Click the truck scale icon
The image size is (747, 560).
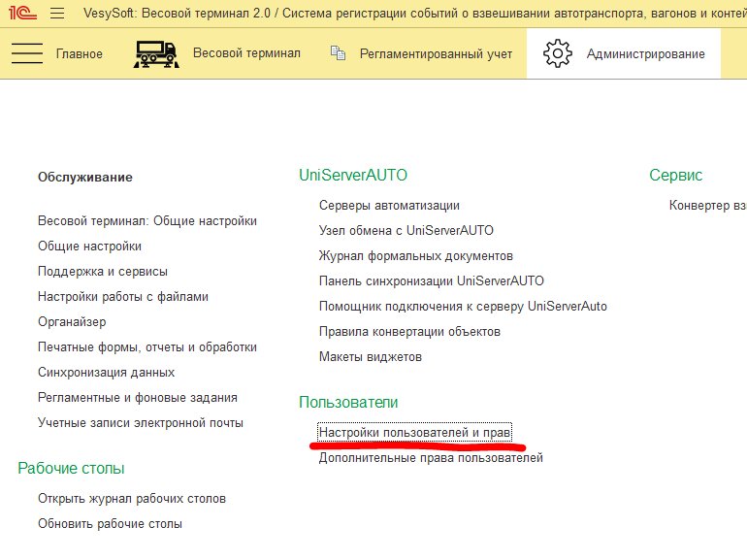155,54
